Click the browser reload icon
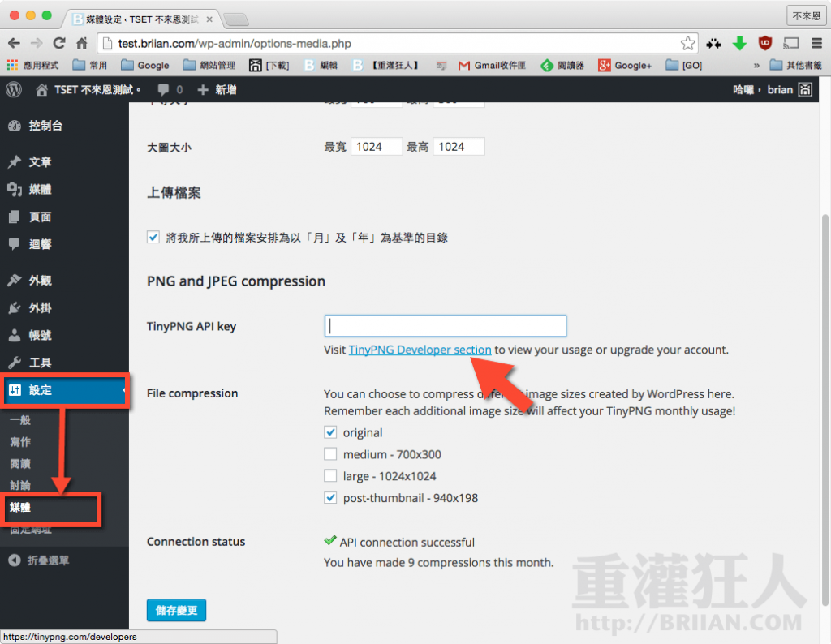Viewport: 831px width, 644px height. [x=58, y=43]
